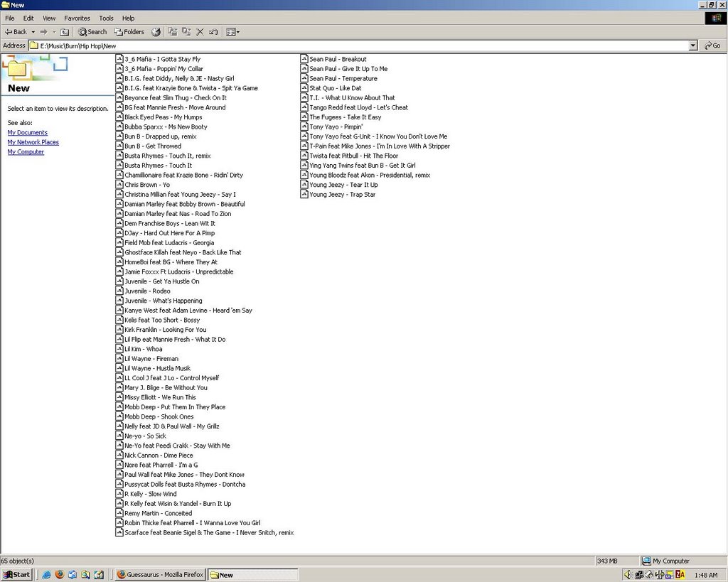
Task: Click the Undo toolbar icon
Action: [x=213, y=32]
